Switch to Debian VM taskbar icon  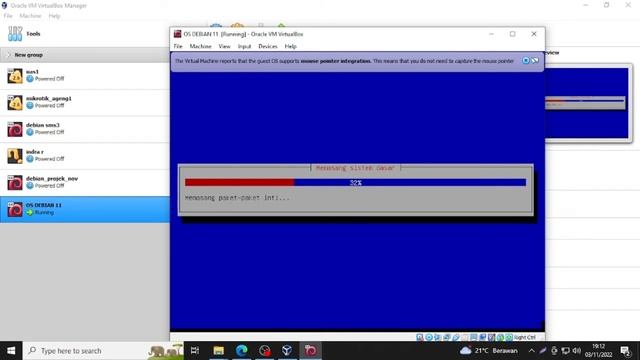[310, 351]
